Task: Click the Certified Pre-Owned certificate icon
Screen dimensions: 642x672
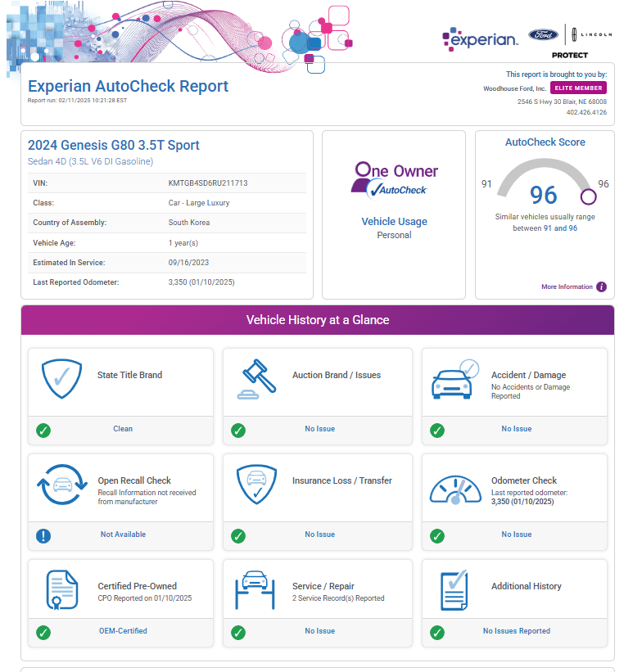Action: [61, 591]
